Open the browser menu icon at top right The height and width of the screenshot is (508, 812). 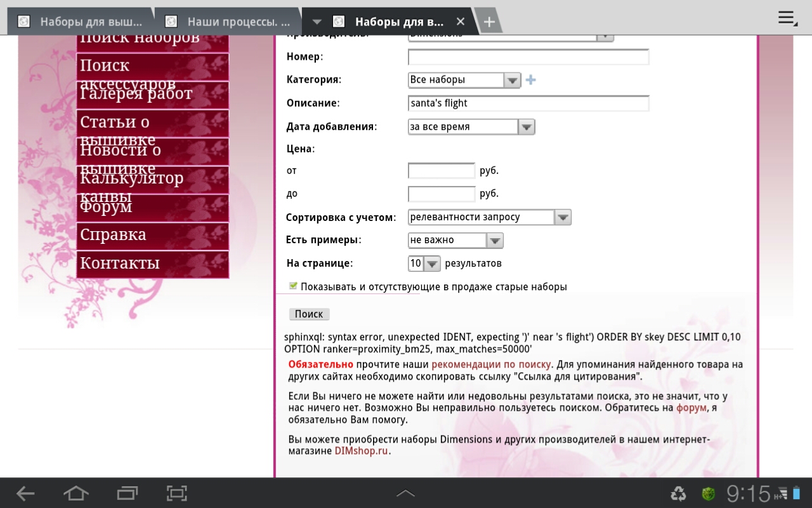787,18
